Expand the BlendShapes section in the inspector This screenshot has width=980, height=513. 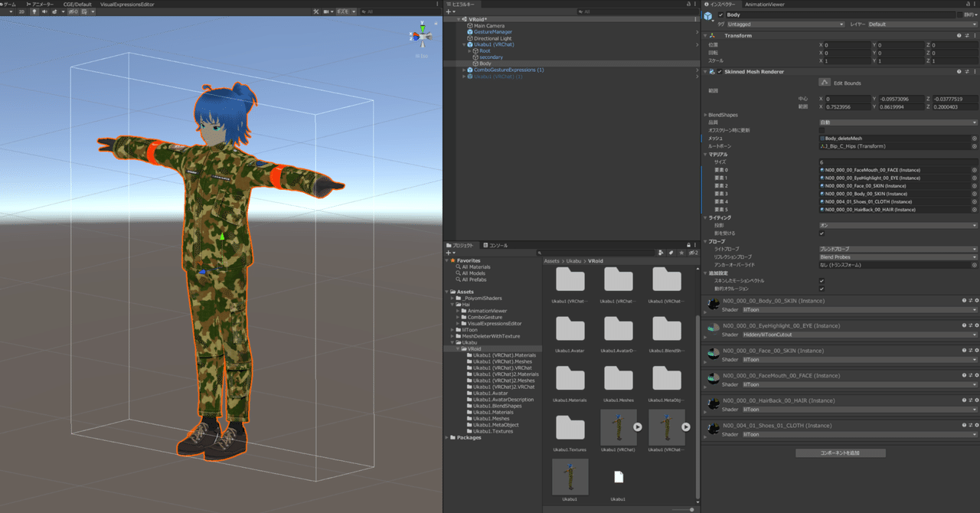pos(705,115)
